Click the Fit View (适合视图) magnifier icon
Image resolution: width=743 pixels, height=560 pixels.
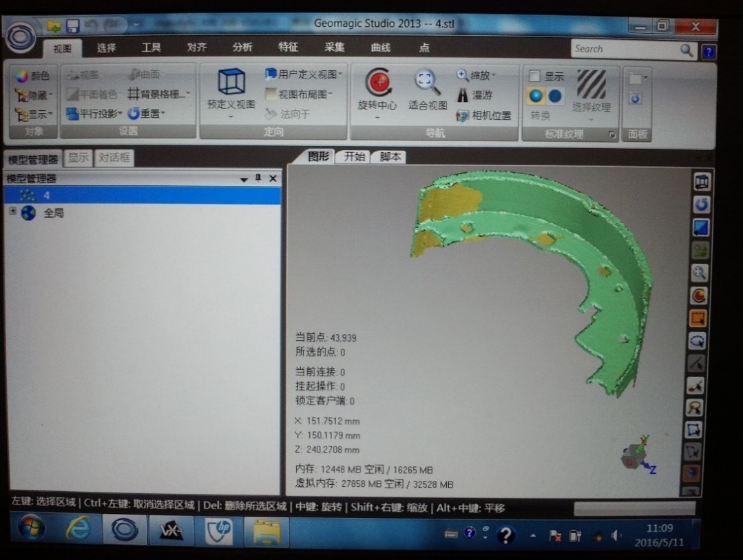[x=428, y=83]
